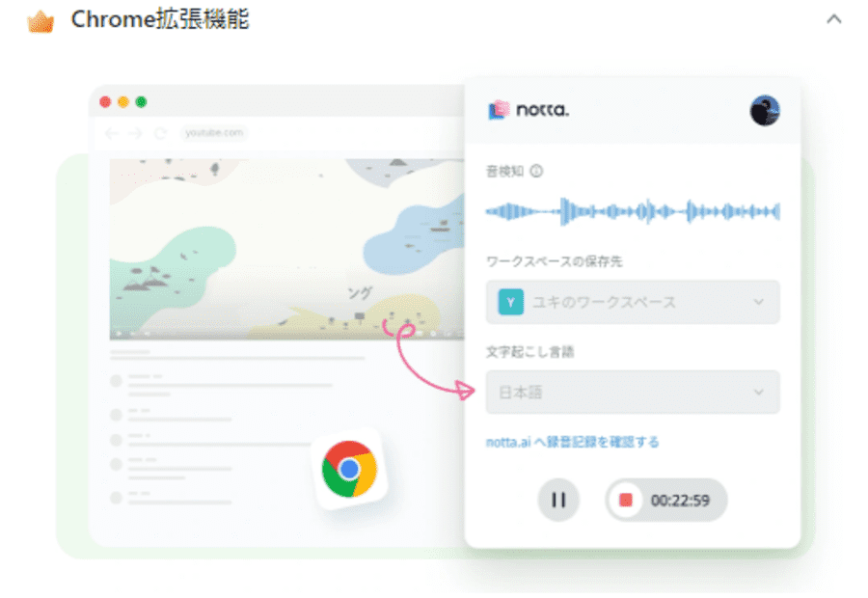868x598 pixels.
Task: Click the green dot on the browser window
Action: (143, 100)
